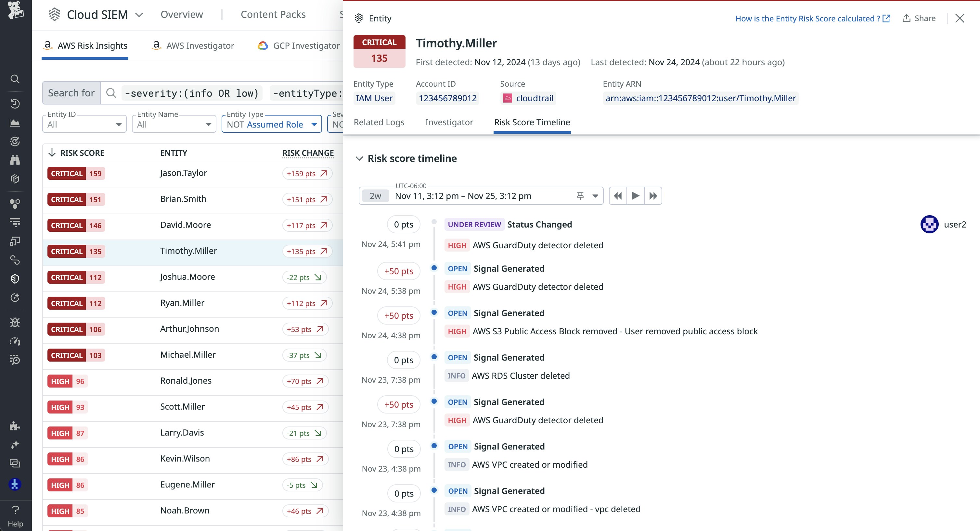980x531 pixels.
Task: Click the cloudtrail source icon on entity panel
Action: [x=508, y=98]
